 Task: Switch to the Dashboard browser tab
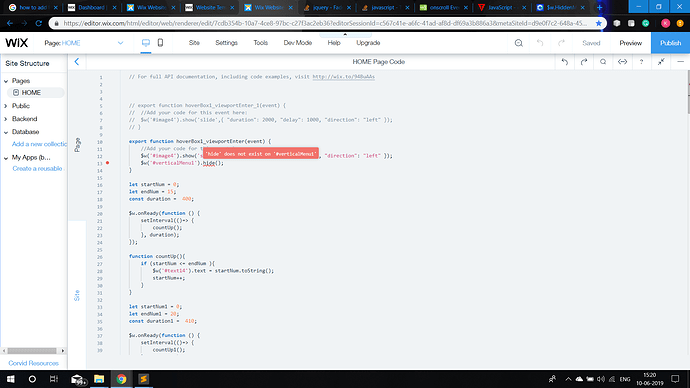pos(91,7)
